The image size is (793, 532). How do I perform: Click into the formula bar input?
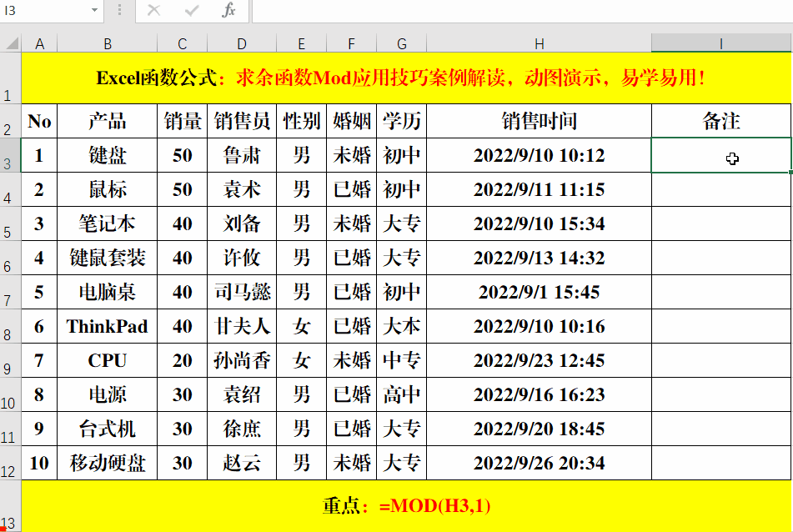tap(522, 10)
